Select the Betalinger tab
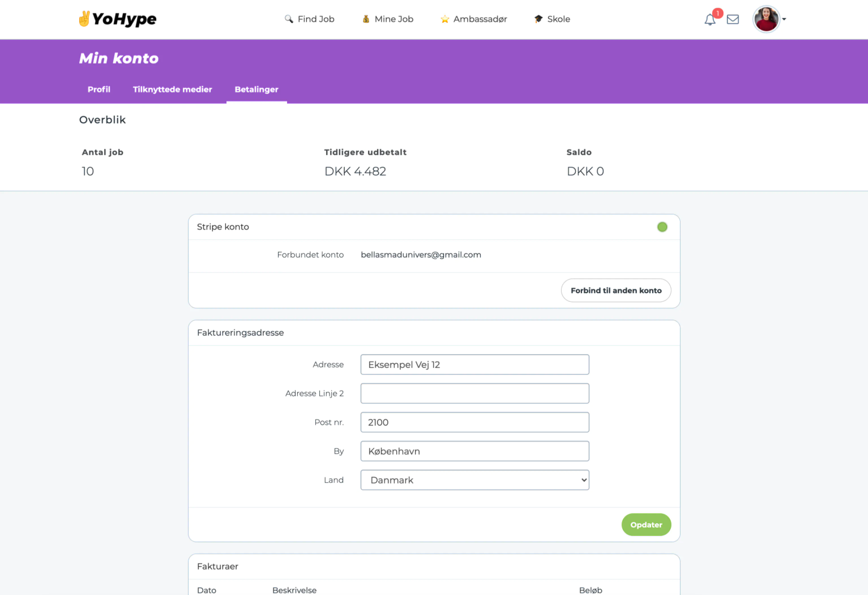The height and width of the screenshot is (595, 868). tap(256, 89)
